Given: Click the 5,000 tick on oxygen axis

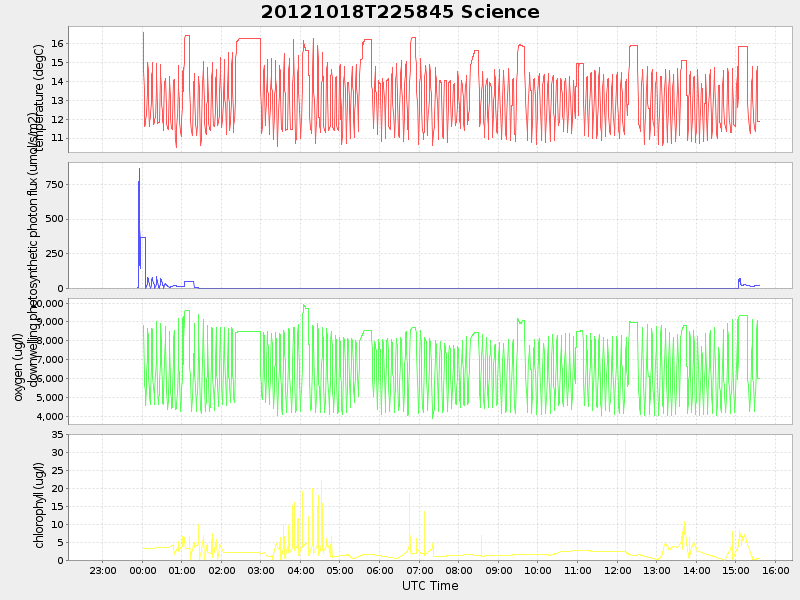Looking at the screenshot, I should pos(50,397).
